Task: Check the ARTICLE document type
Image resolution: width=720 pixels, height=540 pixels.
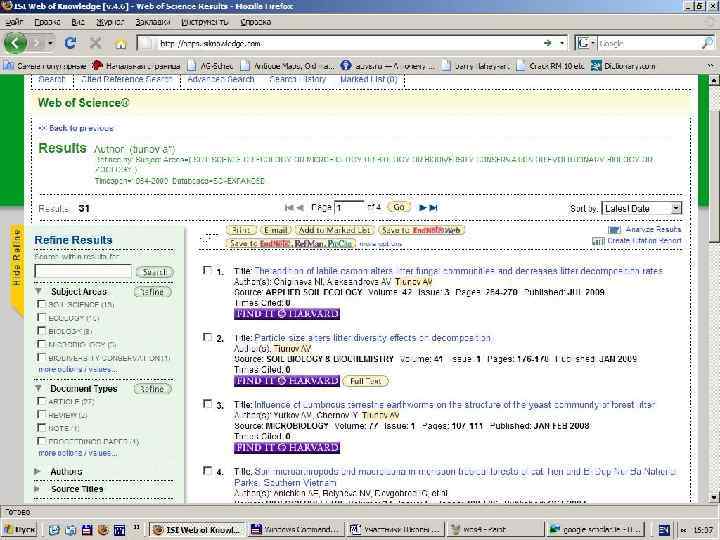Action: [41, 401]
